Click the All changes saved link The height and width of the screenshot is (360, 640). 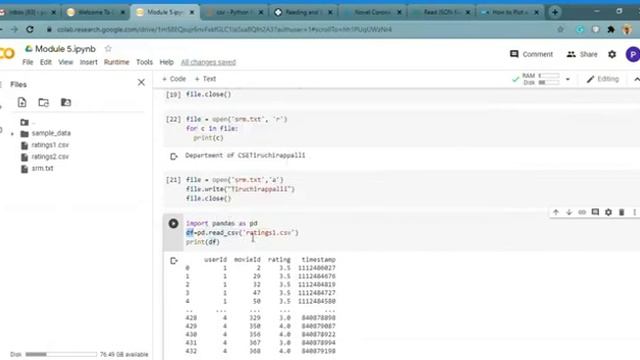208,62
